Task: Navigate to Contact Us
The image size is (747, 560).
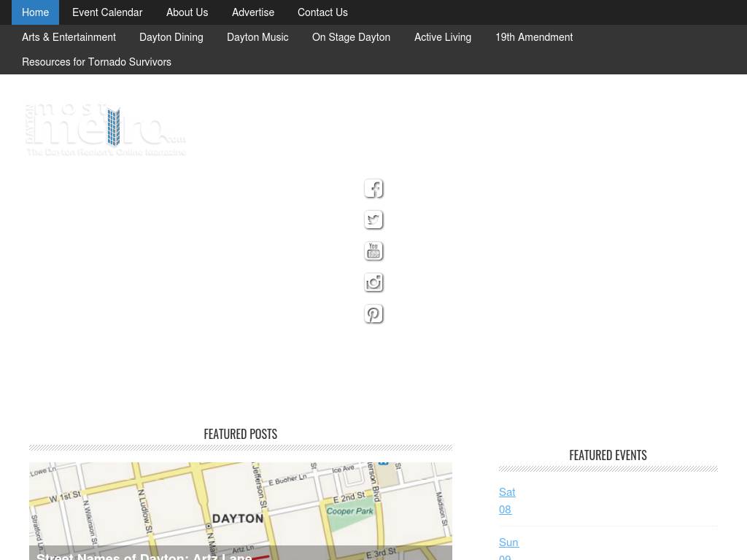Action: tap(322, 12)
